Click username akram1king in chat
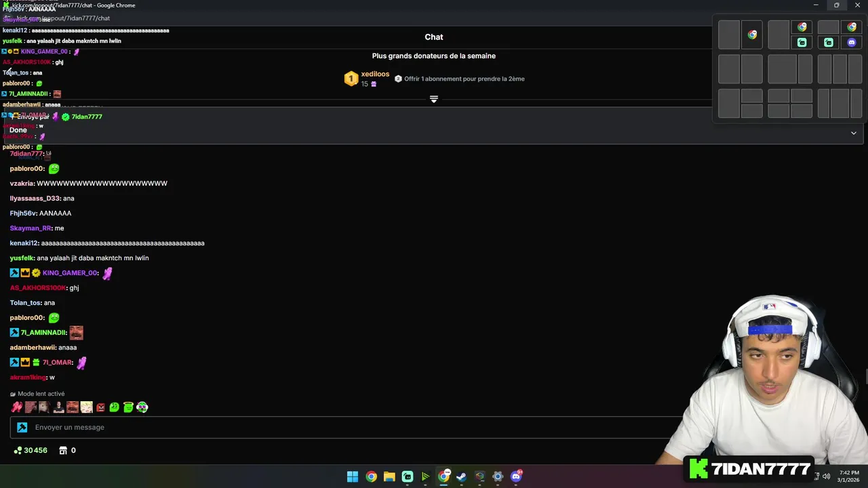This screenshot has width=868, height=488. point(28,378)
